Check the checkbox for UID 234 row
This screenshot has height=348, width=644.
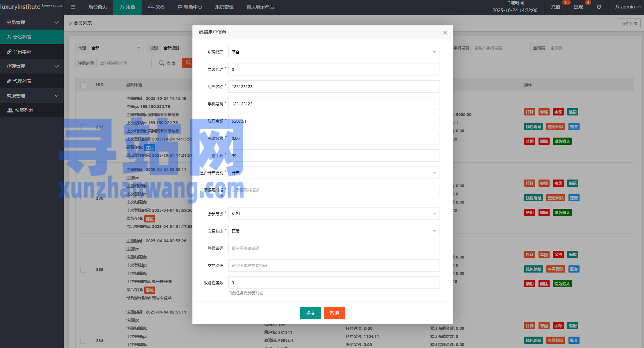point(83,341)
